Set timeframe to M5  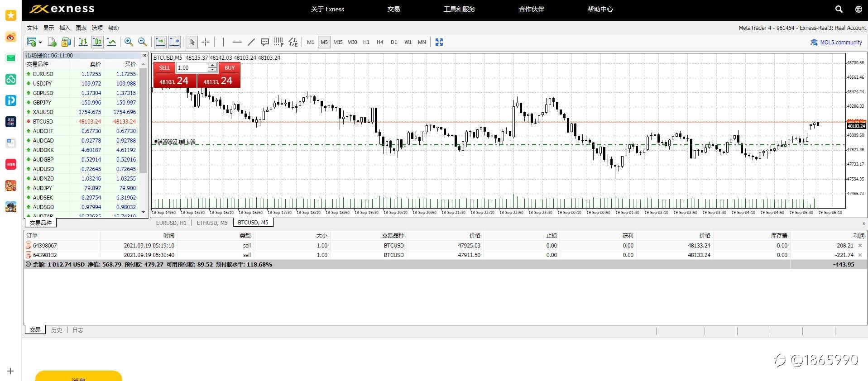(x=324, y=42)
